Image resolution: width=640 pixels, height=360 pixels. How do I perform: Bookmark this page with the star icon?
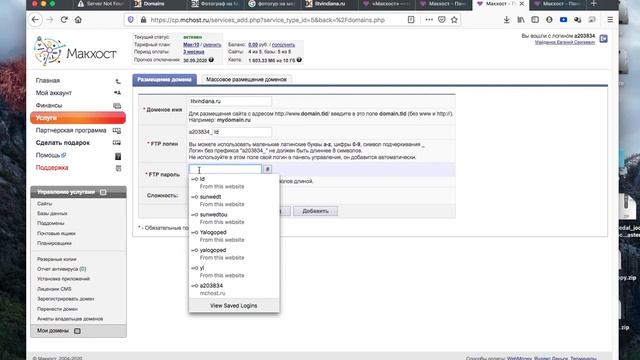pyautogui.click(x=454, y=20)
